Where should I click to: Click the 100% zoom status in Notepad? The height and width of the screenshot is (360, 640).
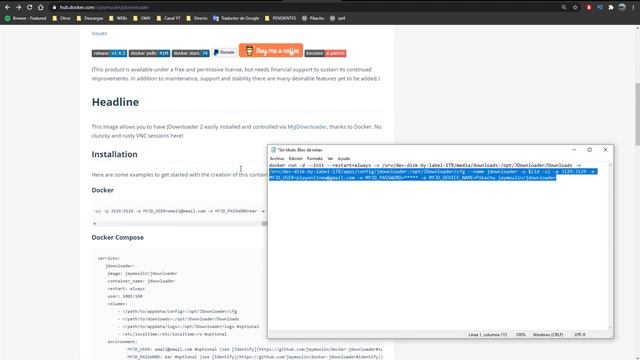click(x=520, y=335)
